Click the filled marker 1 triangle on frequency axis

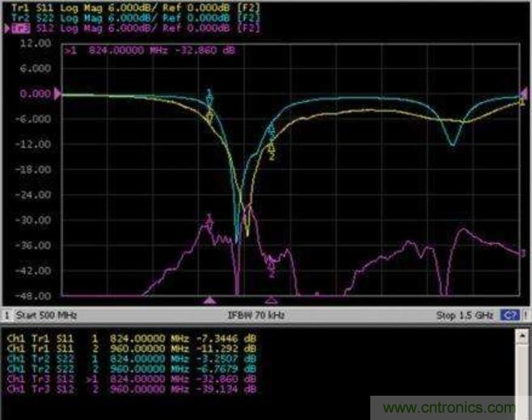click(210, 299)
